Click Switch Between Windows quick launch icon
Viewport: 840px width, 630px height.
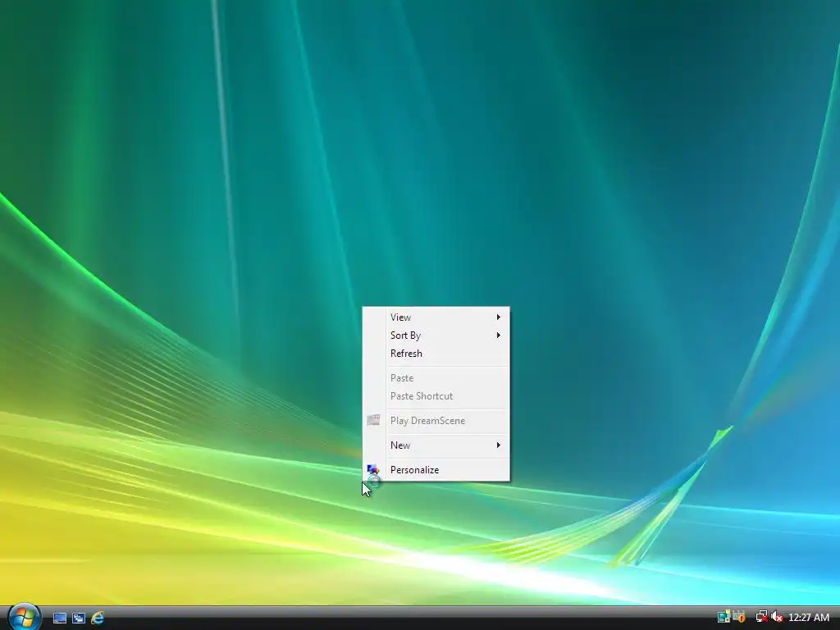coord(79,618)
